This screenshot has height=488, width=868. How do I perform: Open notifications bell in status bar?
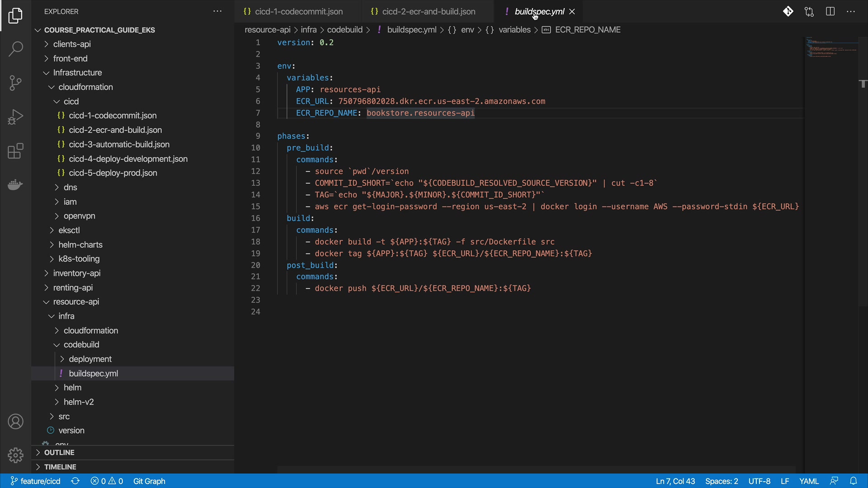click(853, 481)
